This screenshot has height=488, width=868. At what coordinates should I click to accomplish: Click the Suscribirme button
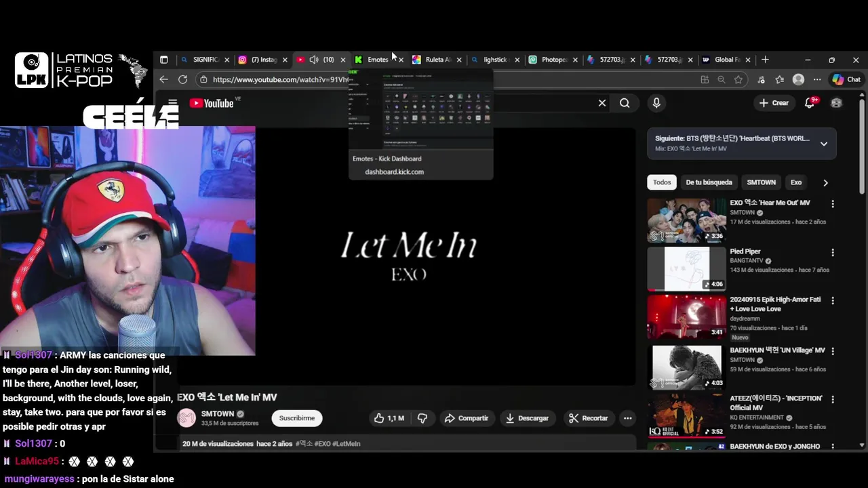(297, 418)
